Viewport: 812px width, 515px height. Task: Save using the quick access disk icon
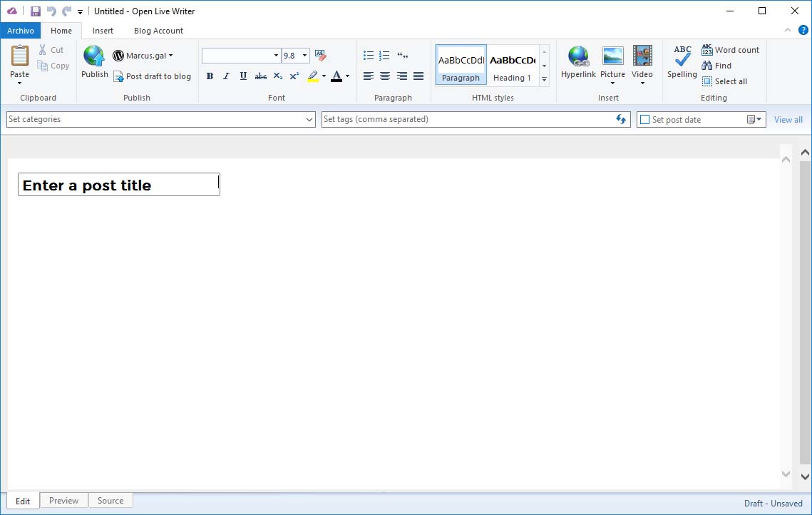coord(35,11)
